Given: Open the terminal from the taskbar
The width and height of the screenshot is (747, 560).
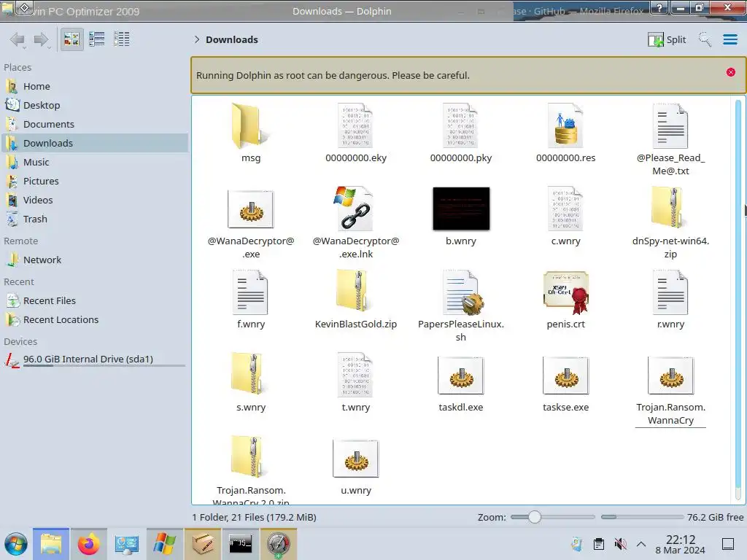Looking at the screenshot, I should [x=240, y=544].
